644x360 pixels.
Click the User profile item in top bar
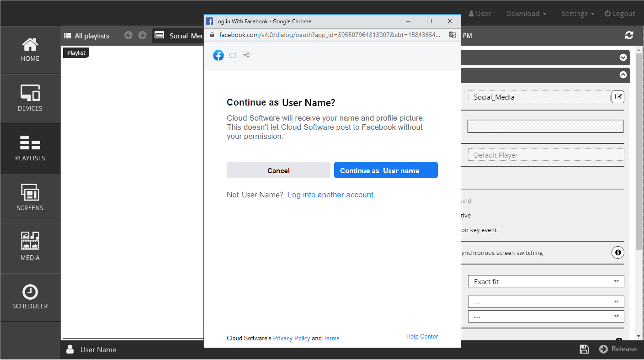(x=479, y=14)
